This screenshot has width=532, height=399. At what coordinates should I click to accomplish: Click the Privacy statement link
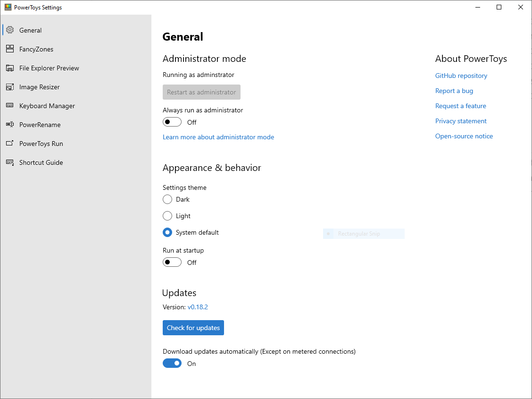[x=461, y=121]
